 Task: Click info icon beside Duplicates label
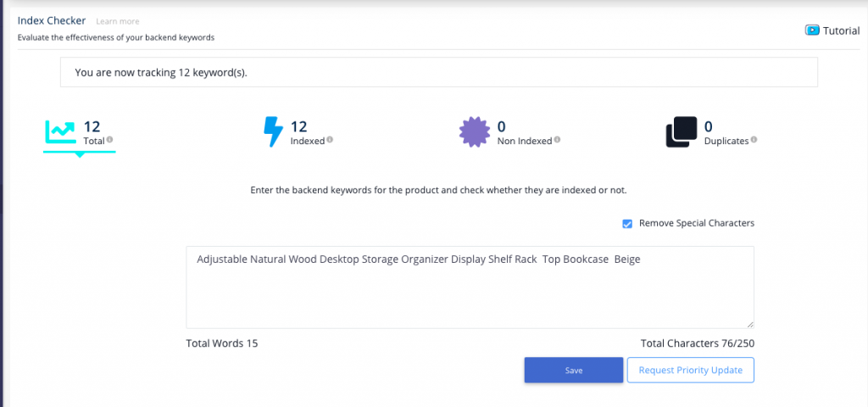coord(754,140)
